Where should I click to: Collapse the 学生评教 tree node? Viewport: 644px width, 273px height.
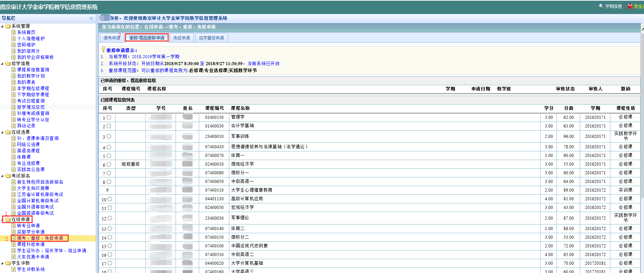click(2, 263)
